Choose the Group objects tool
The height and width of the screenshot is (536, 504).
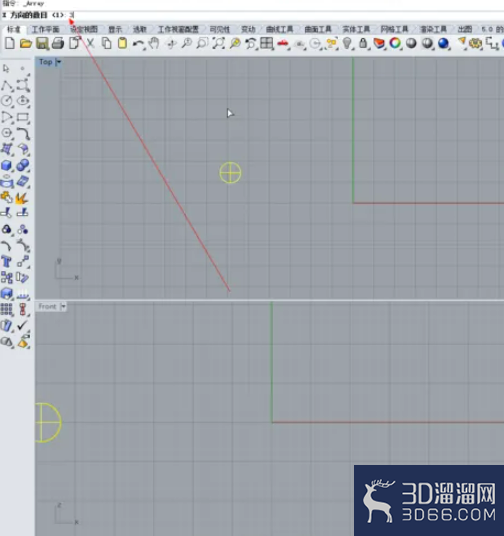[7, 229]
